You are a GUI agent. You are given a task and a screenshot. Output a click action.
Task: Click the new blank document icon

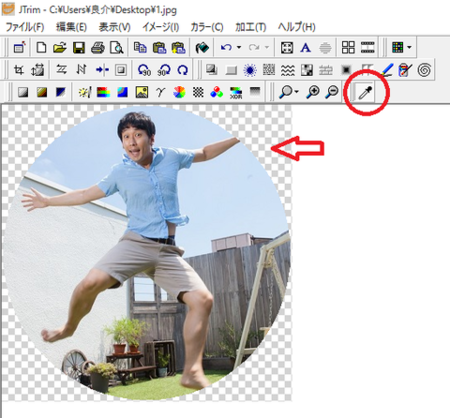(41, 48)
